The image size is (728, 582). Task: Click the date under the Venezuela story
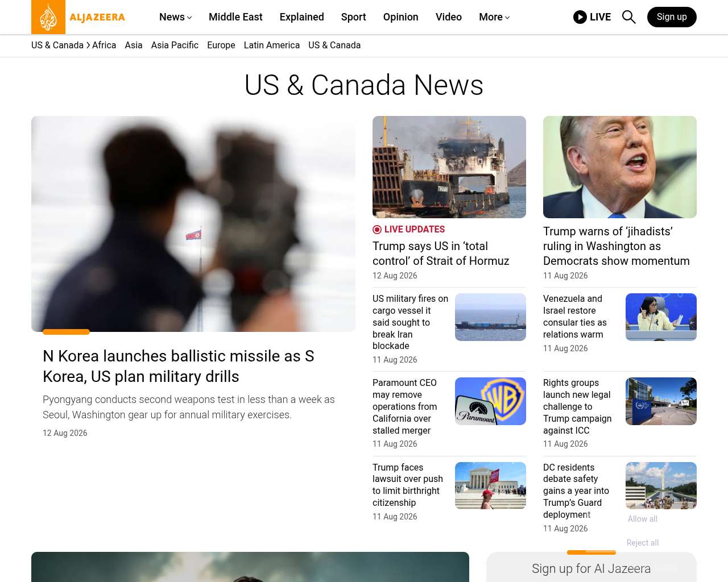point(565,348)
